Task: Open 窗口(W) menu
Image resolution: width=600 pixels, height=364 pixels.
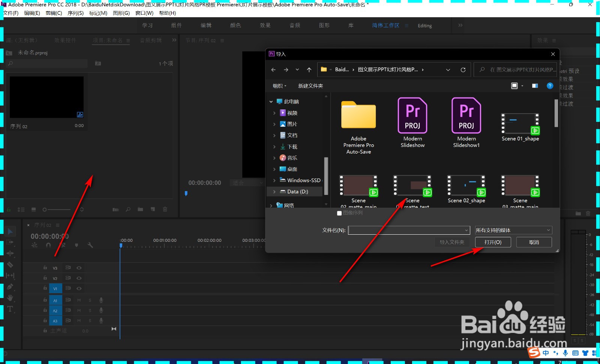Action: pos(144,13)
